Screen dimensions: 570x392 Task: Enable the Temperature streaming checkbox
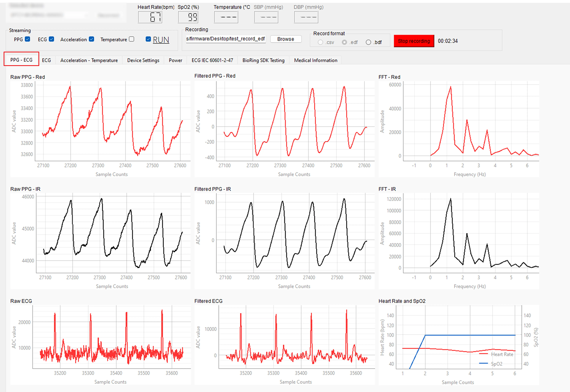pyautogui.click(x=131, y=39)
